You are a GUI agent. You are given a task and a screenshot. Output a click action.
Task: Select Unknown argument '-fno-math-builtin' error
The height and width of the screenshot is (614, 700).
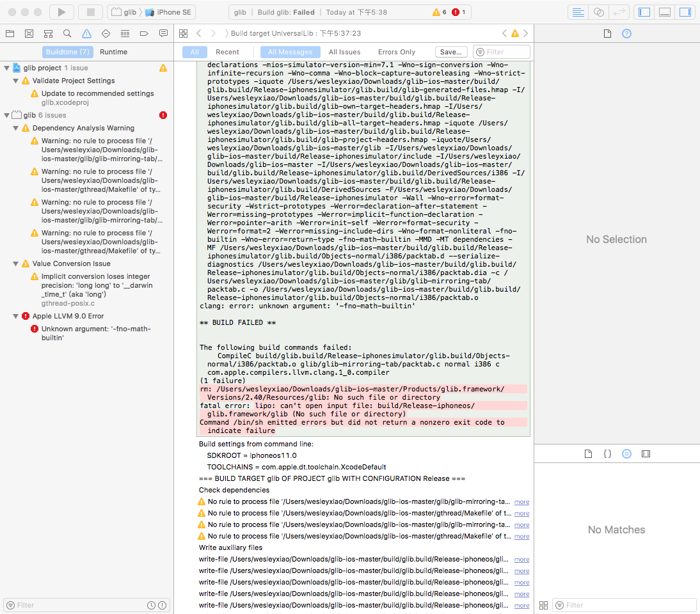tap(96, 333)
